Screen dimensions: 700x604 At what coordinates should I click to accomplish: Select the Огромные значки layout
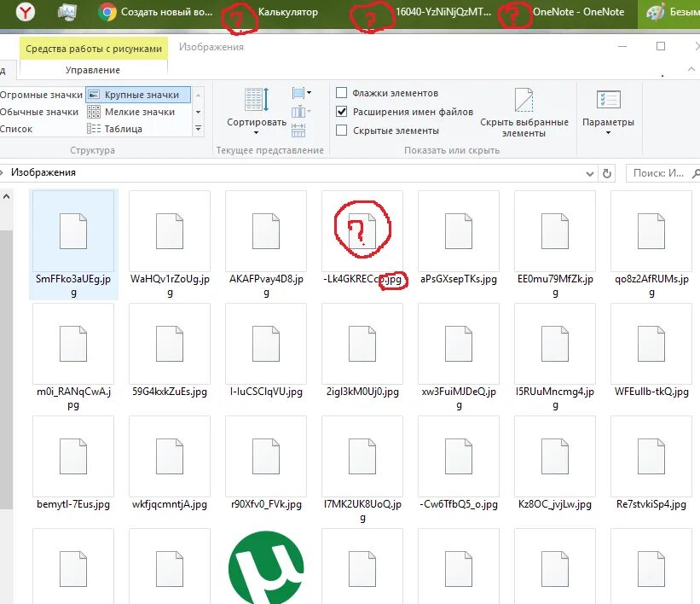click(x=41, y=95)
